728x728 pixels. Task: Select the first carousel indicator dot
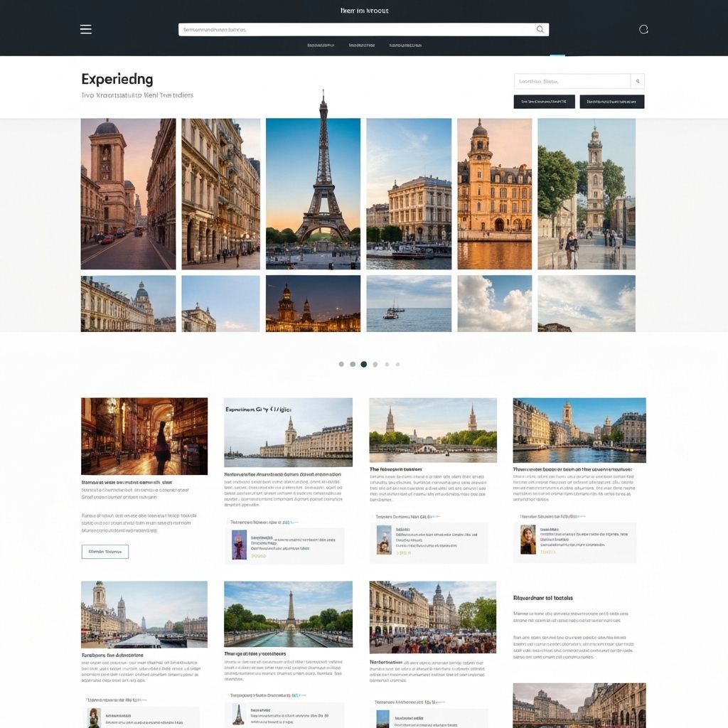342,363
